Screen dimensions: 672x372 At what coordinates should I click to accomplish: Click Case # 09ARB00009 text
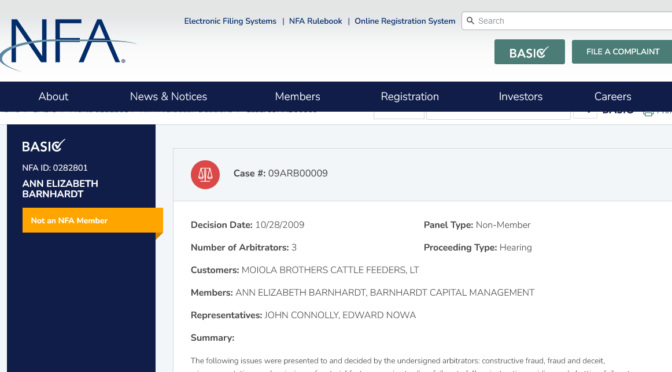(280, 173)
